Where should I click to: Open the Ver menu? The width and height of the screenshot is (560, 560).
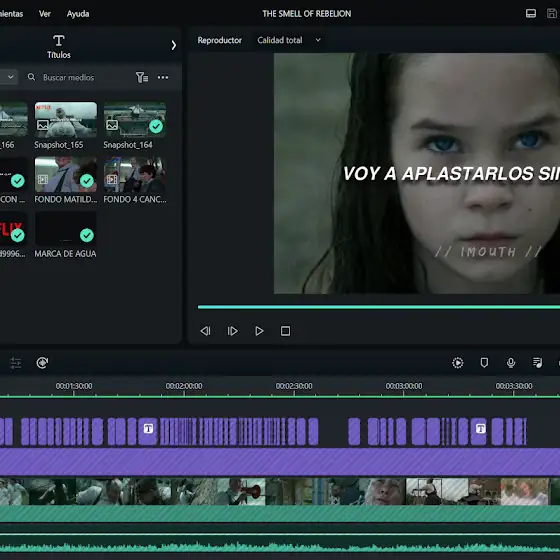tap(45, 14)
